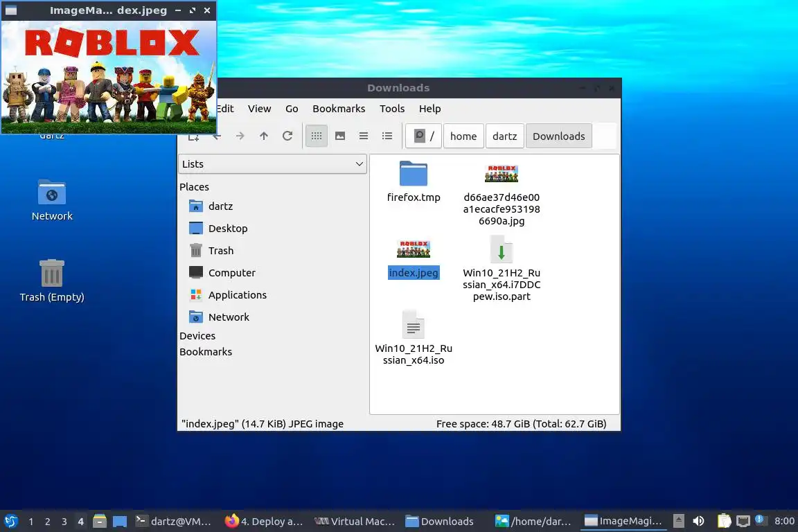Switch to workspace 2
This screenshot has height=532, width=798.
[x=47, y=522]
